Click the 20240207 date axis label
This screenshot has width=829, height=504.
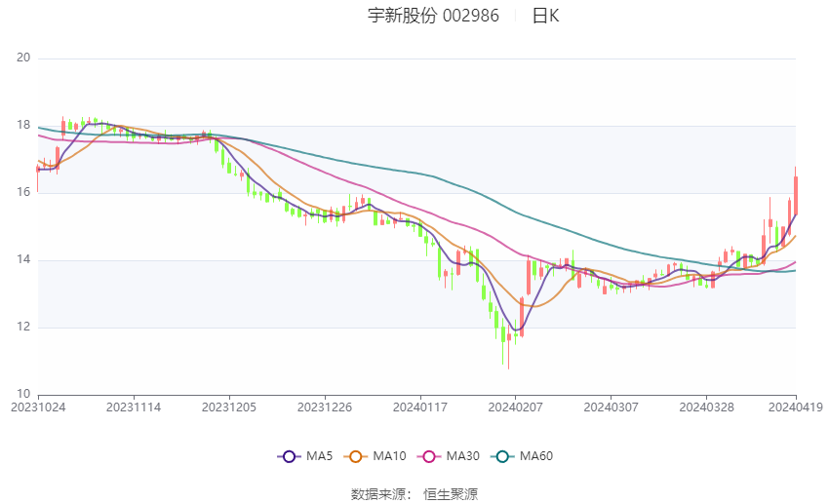516,407
